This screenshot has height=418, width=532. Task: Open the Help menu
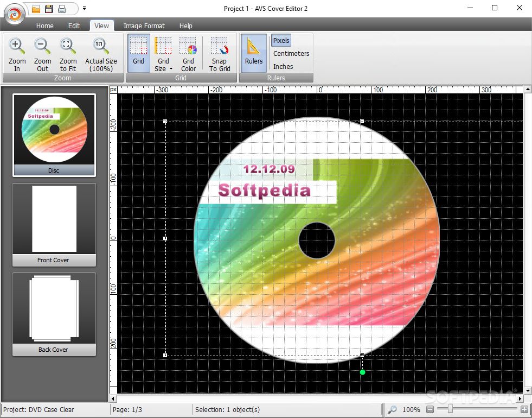[x=186, y=26]
